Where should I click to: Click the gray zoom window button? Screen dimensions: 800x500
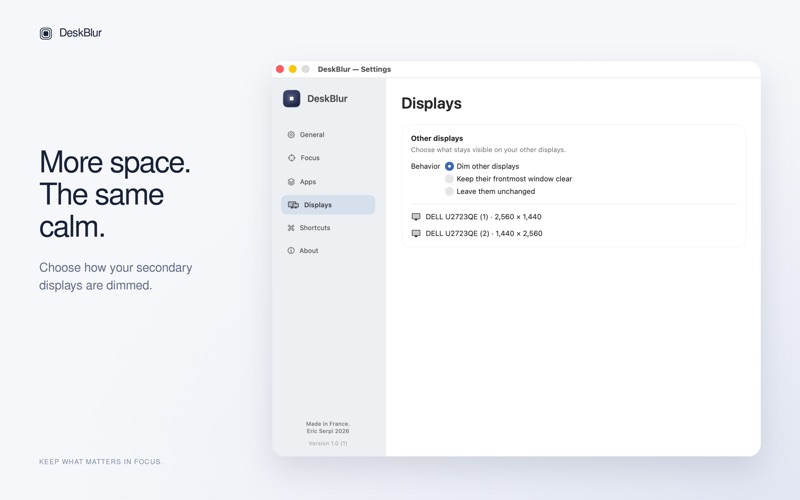(x=306, y=69)
